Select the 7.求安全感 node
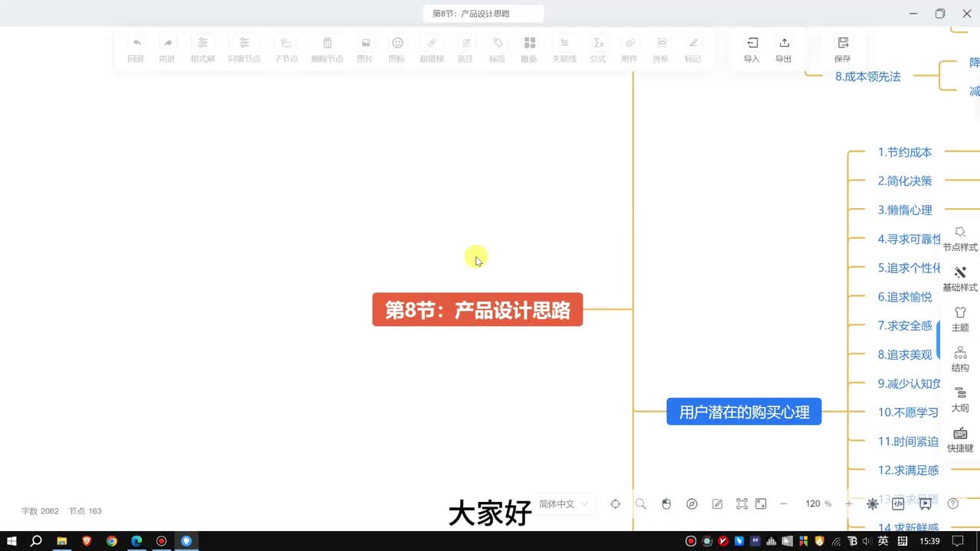 [x=905, y=325]
